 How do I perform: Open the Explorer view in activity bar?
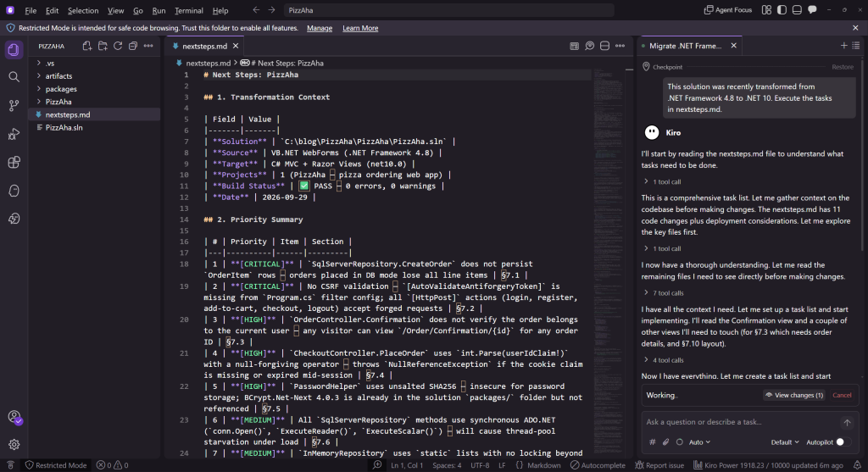coord(14,50)
